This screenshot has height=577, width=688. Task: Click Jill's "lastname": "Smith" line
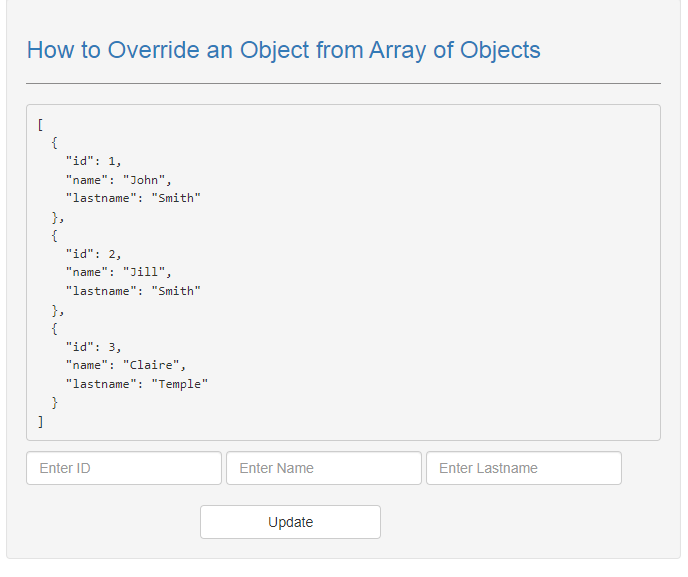tap(133, 291)
